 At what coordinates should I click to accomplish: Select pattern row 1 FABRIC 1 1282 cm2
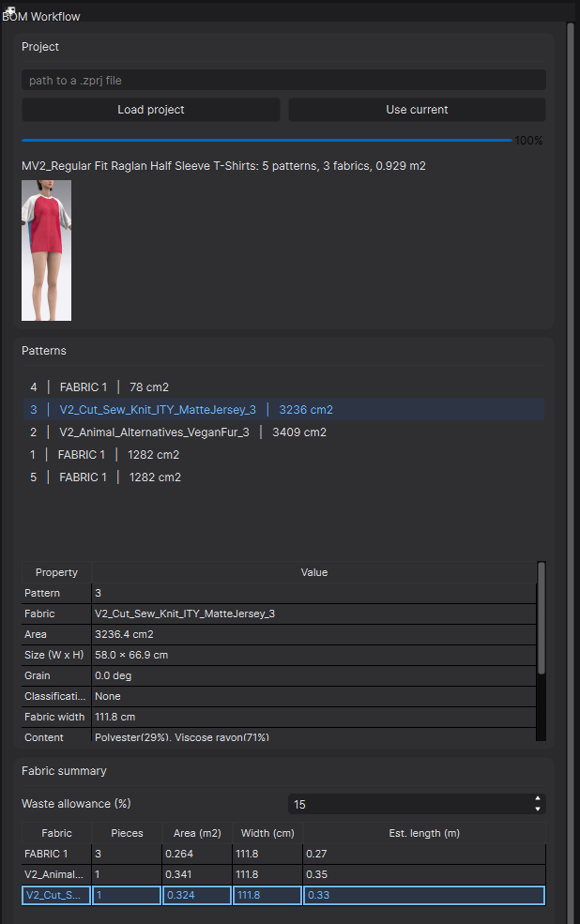[x=283, y=455]
